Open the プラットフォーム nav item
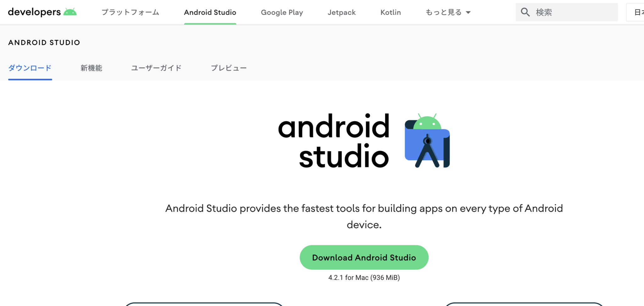Viewport: 644px width, 306px height. coord(130,12)
